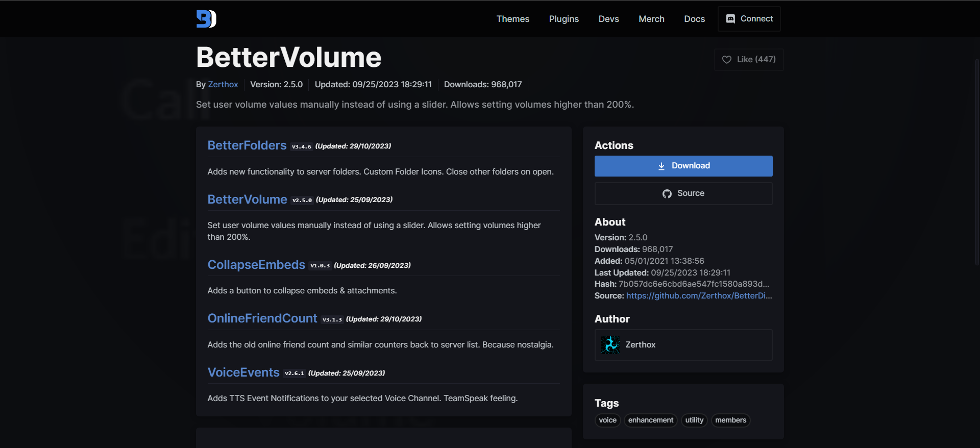This screenshot has height=448, width=980.
Task: Open the BetterVolume link in the list
Action: (x=247, y=200)
